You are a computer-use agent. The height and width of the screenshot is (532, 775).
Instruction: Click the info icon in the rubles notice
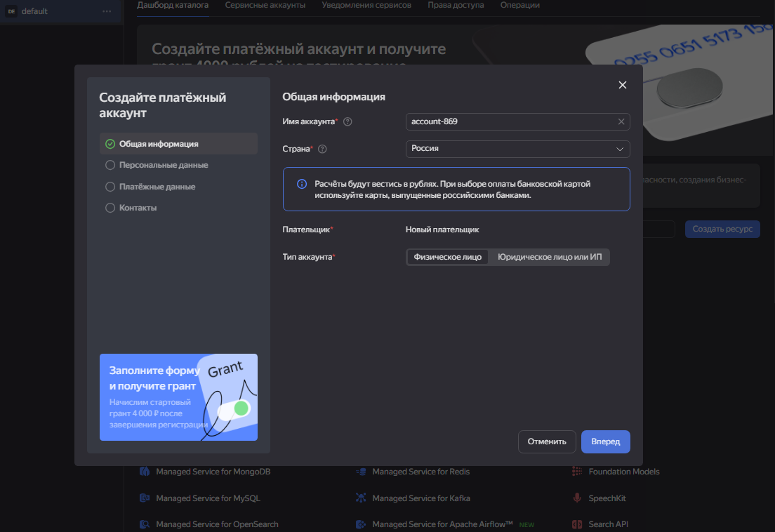pos(302,184)
